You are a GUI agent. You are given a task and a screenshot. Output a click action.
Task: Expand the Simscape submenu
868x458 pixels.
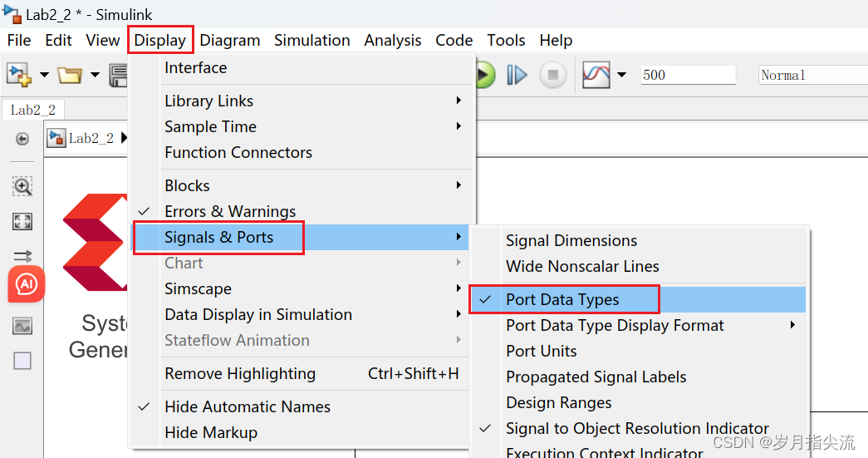(302, 288)
